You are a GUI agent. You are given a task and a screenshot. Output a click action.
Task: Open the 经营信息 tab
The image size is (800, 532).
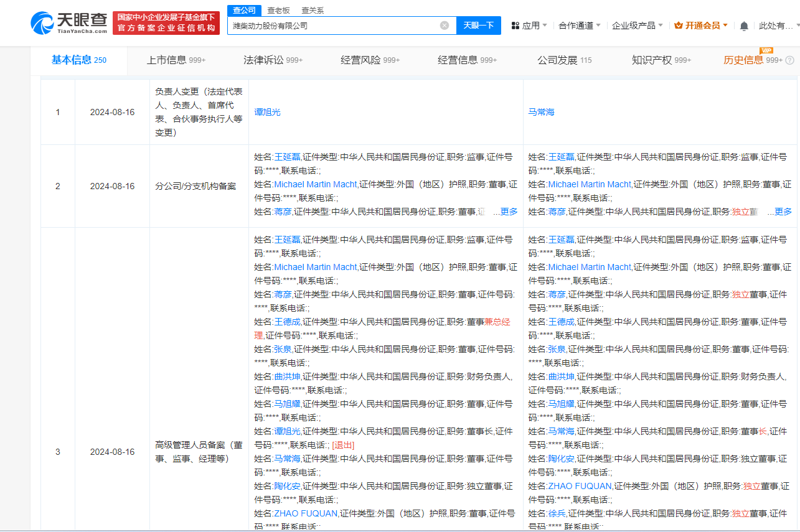(468, 60)
